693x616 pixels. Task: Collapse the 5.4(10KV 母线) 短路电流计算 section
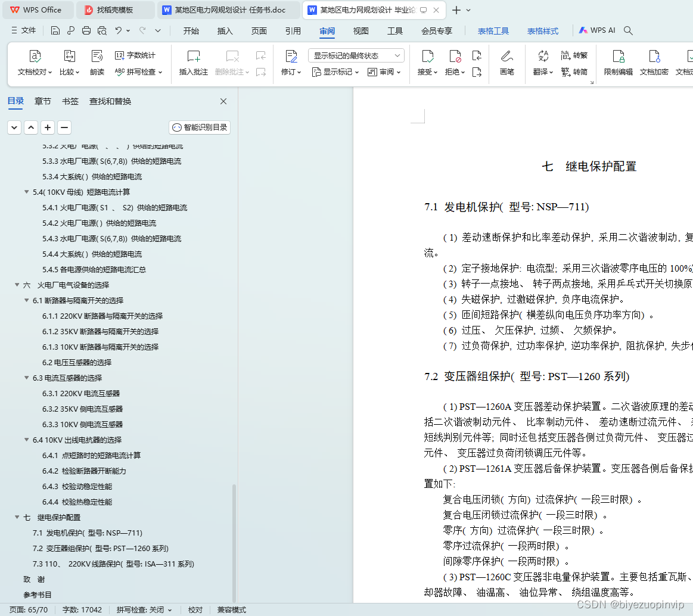pos(27,192)
